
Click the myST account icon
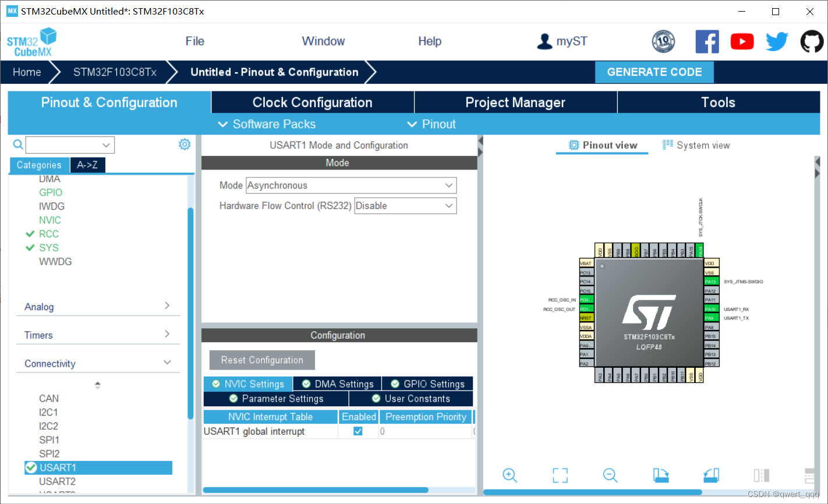point(544,41)
